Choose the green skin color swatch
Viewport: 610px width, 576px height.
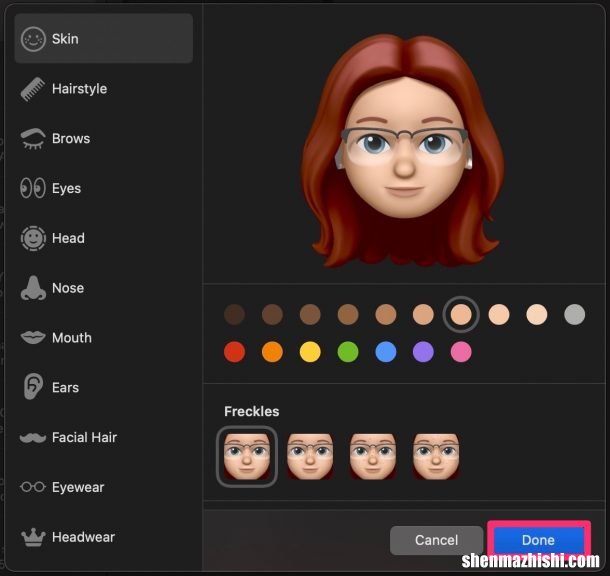pyautogui.click(x=348, y=352)
